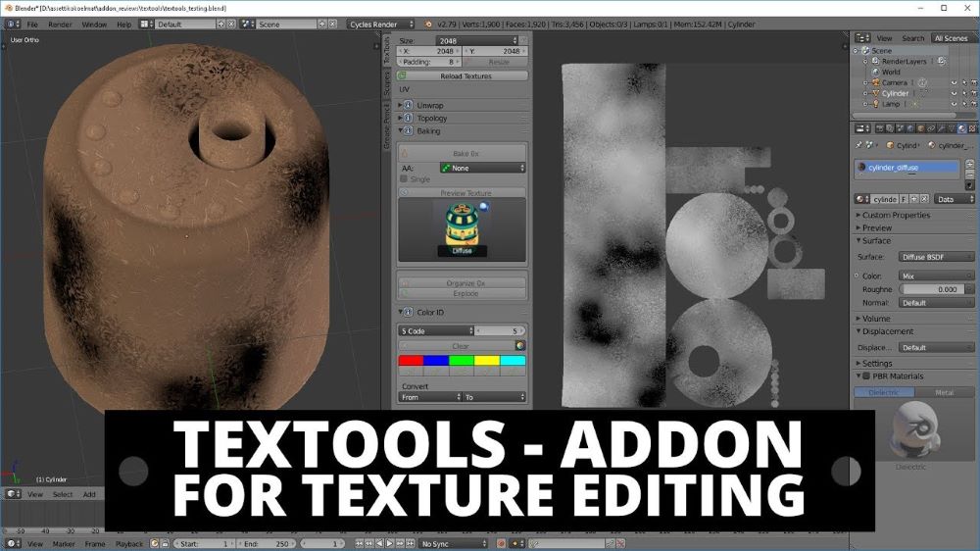980x551 pixels.
Task: Open the screen layout browse icon
Action: (x=144, y=25)
